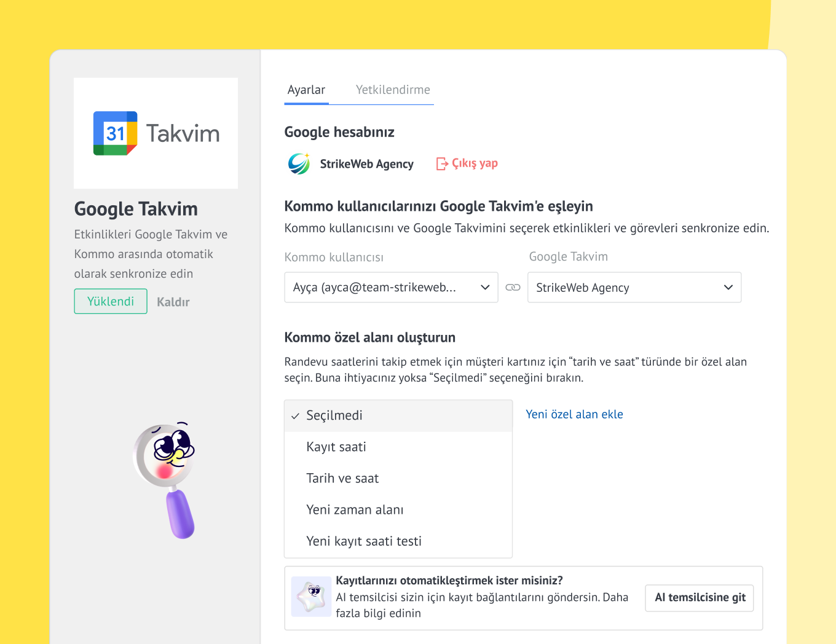Click the Yüklendi button
This screenshot has width=836, height=644.
point(111,301)
